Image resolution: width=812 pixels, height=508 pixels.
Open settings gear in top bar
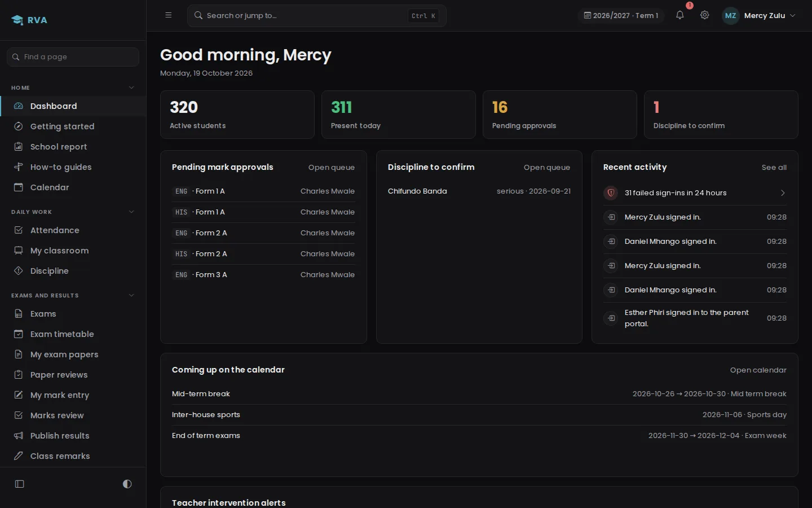pos(705,15)
